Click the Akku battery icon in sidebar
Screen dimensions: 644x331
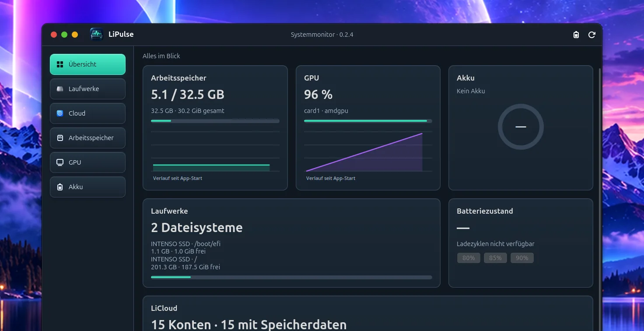pyautogui.click(x=60, y=187)
